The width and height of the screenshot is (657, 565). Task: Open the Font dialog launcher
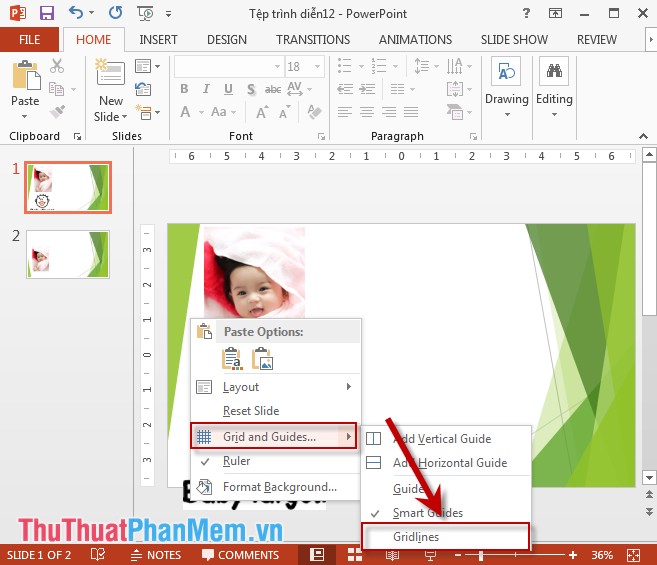321,136
